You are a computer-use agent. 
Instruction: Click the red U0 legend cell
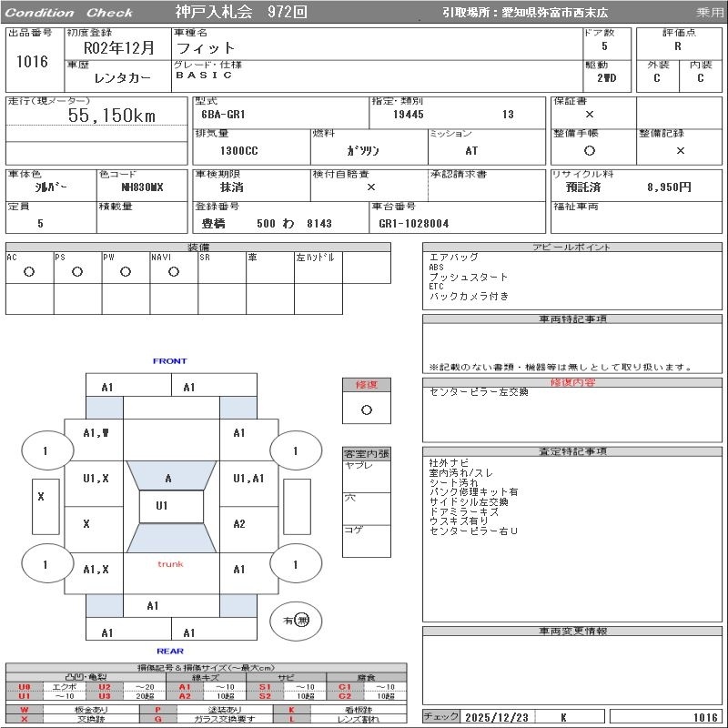pos(25,687)
